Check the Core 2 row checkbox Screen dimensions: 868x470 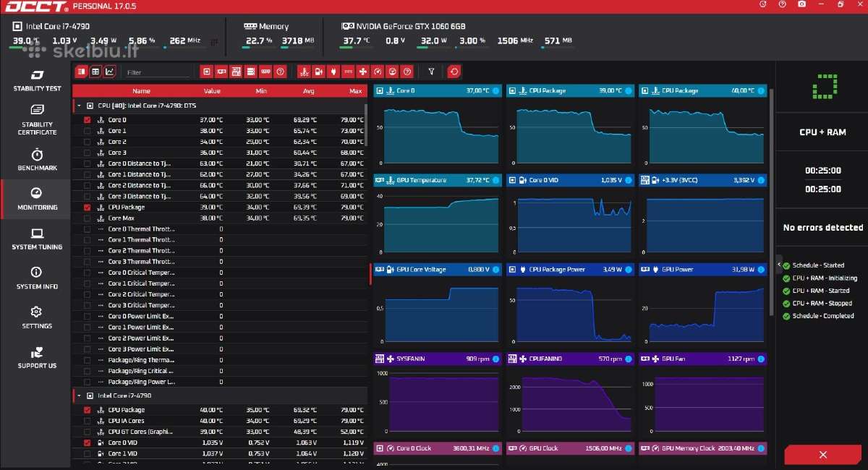click(x=88, y=142)
